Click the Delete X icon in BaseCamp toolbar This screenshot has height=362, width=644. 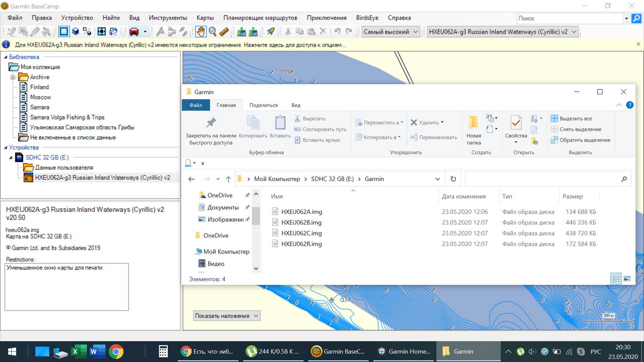[323, 31]
